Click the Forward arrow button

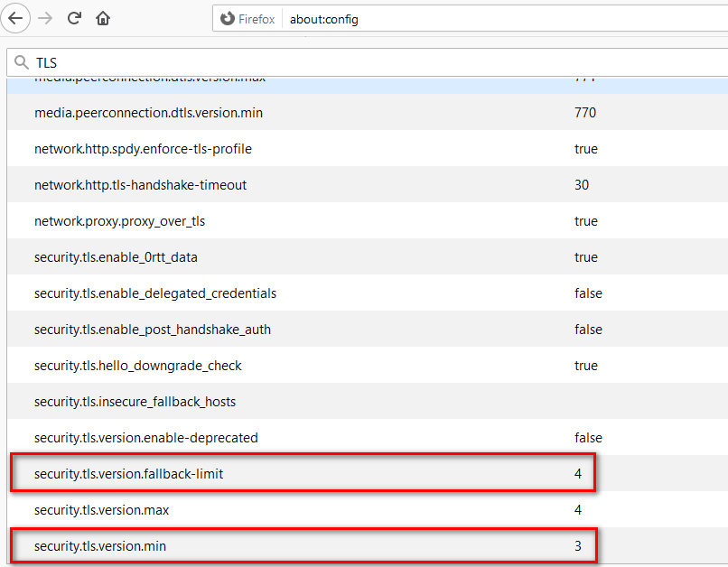pos(45,19)
